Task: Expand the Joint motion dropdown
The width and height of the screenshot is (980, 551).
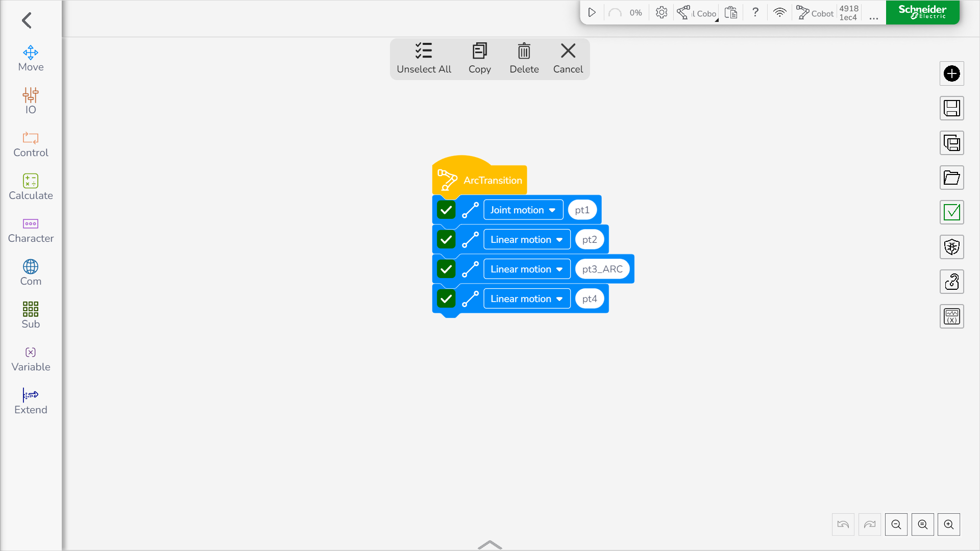Action: 523,210
